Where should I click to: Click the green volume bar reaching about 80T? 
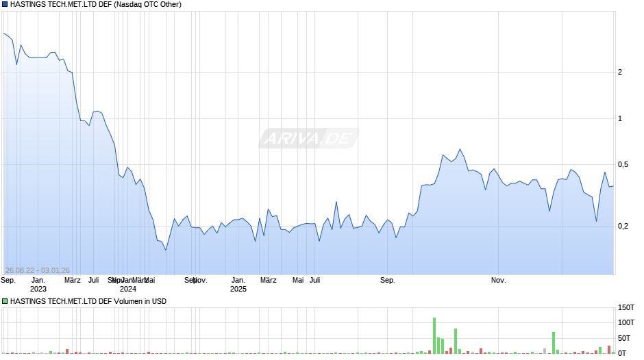click(456, 341)
